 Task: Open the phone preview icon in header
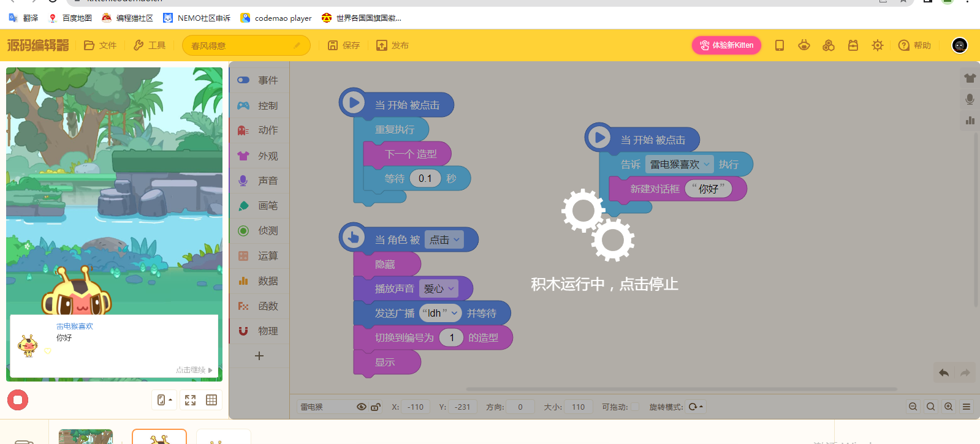(780, 45)
